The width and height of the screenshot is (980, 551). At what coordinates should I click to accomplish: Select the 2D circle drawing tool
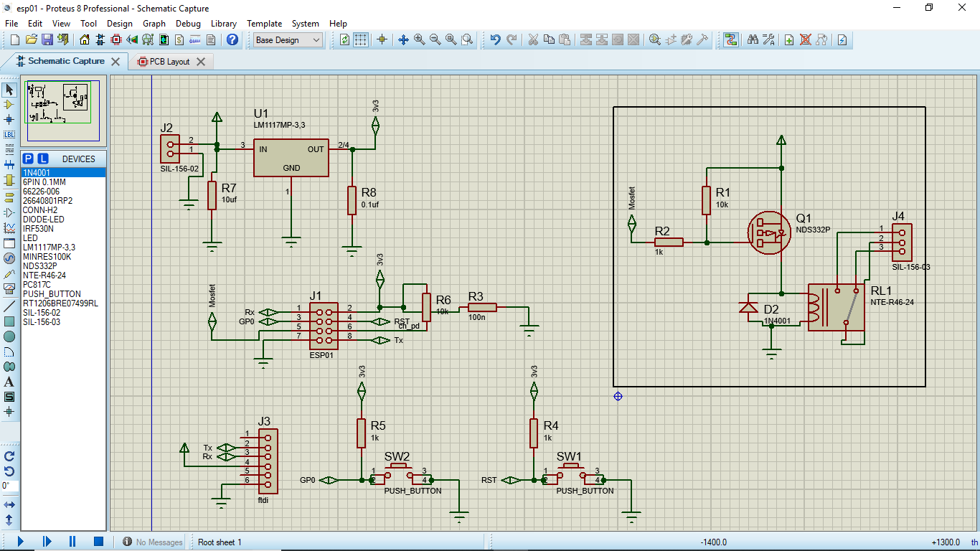(x=9, y=336)
